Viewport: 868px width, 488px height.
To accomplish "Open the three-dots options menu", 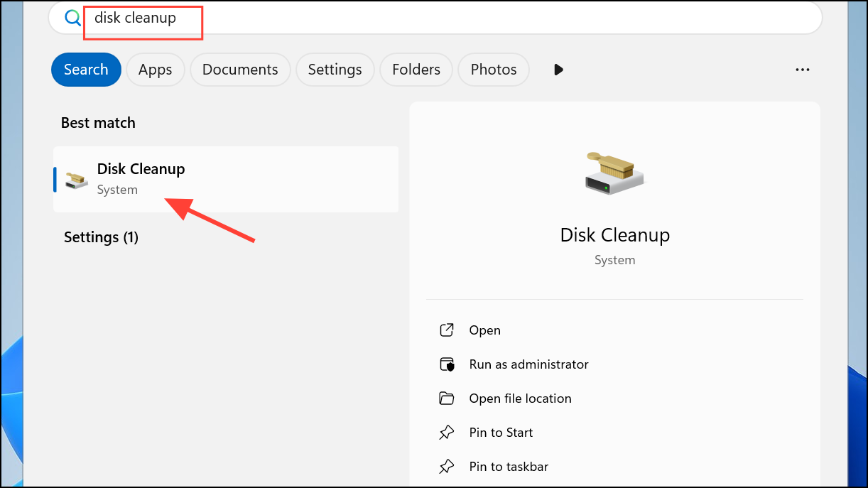I will click(803, 70).
